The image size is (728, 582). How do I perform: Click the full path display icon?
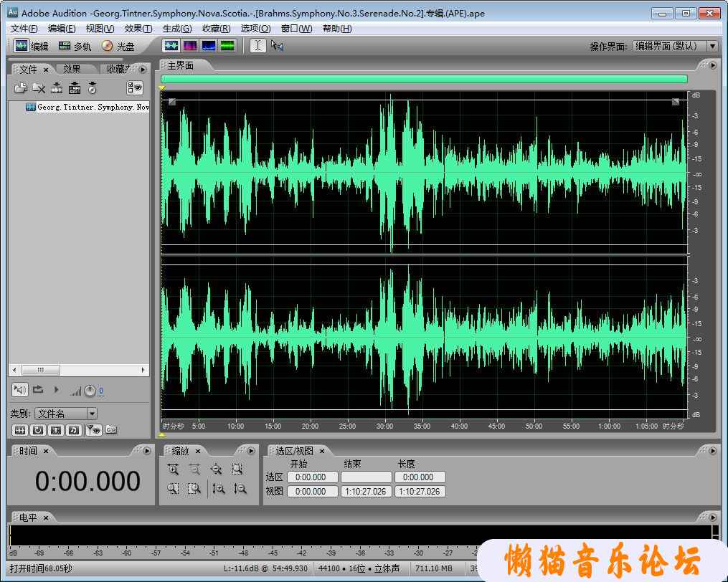[111, 430]
